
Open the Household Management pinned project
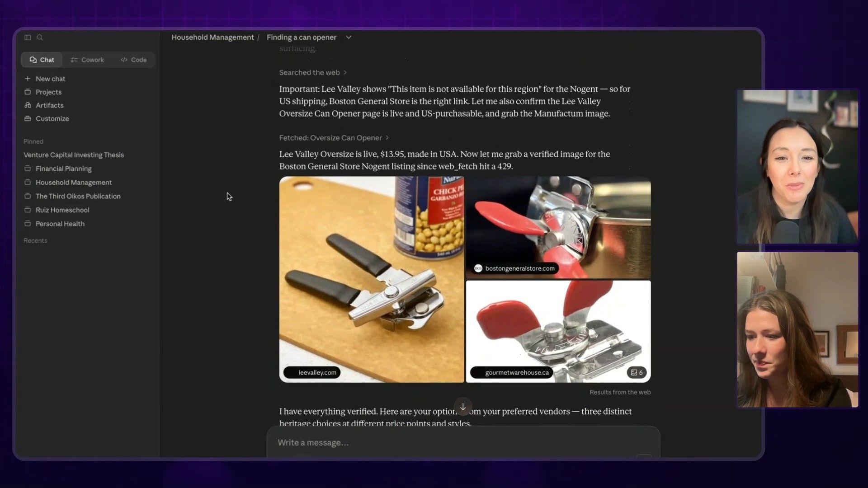(73, 183)
